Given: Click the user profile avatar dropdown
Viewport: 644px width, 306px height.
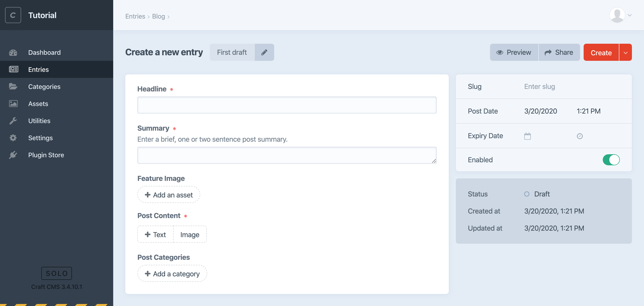Looking at the screenshot, I should click(620, 15).
